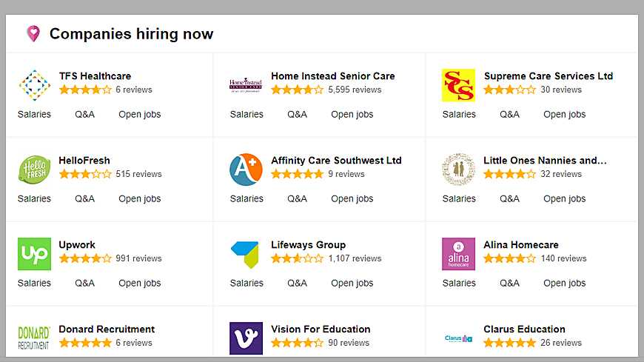Click the TFS Healthcare logo icon
The height and width of the screenshot is (362, 644).
tap(34, 85)
